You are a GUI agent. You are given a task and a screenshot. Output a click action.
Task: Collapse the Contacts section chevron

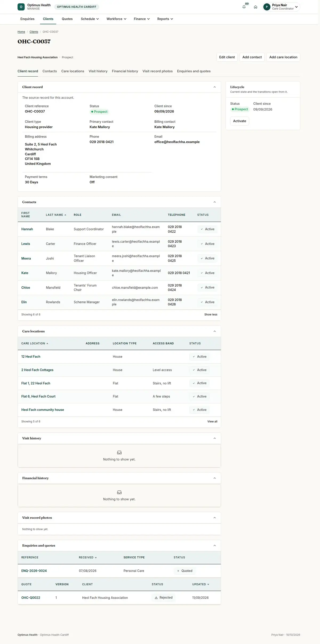click(x=215, y=202)
